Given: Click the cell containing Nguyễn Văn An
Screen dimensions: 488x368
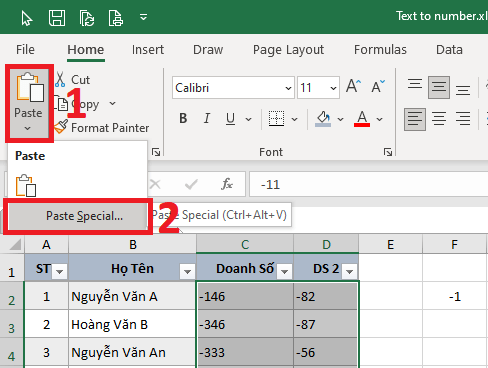Looking at the screenshot, I should 133,352.
